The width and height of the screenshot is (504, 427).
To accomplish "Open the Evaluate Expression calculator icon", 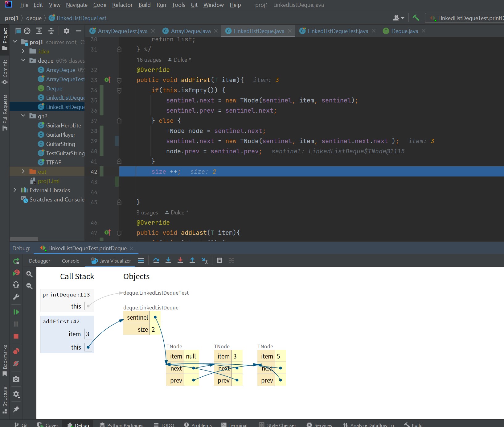I will tap(219, 261).
